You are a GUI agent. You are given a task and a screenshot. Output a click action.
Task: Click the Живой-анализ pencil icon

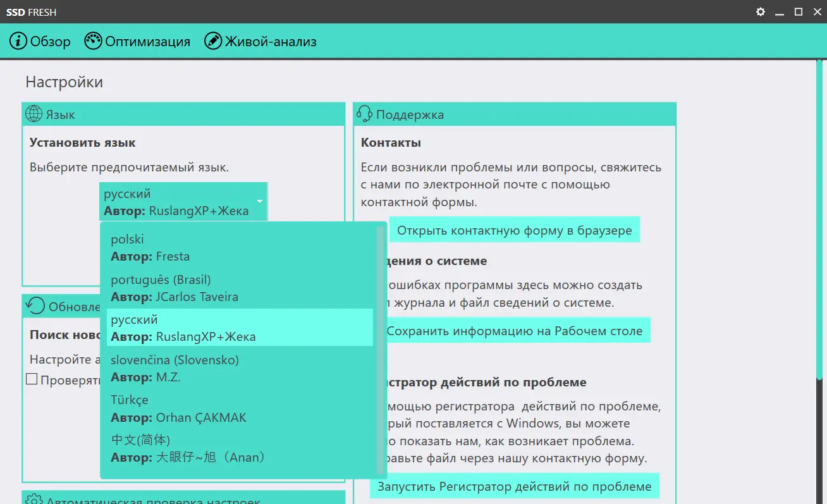click(213, 40)
